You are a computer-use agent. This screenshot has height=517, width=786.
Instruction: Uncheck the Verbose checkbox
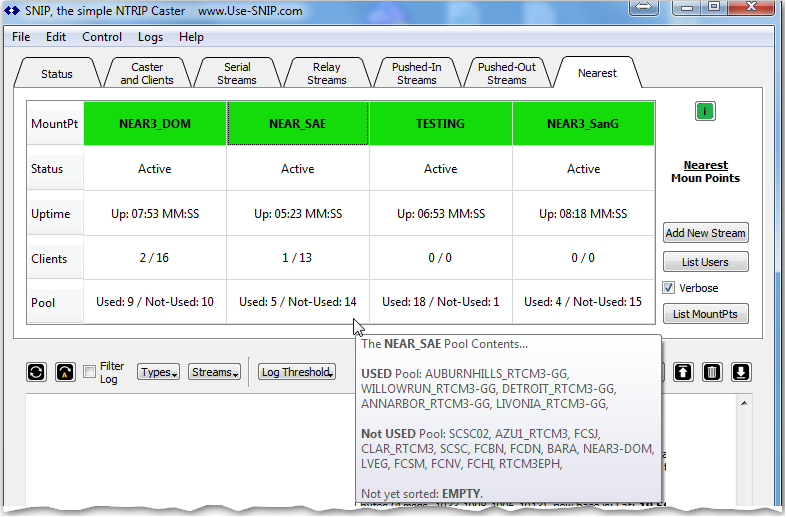(669, 288)
